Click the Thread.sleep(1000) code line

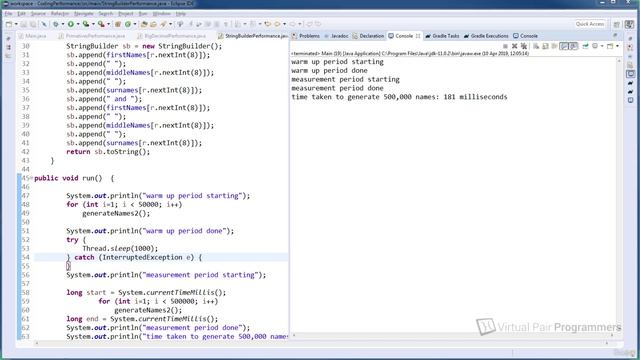click(120, 248)
